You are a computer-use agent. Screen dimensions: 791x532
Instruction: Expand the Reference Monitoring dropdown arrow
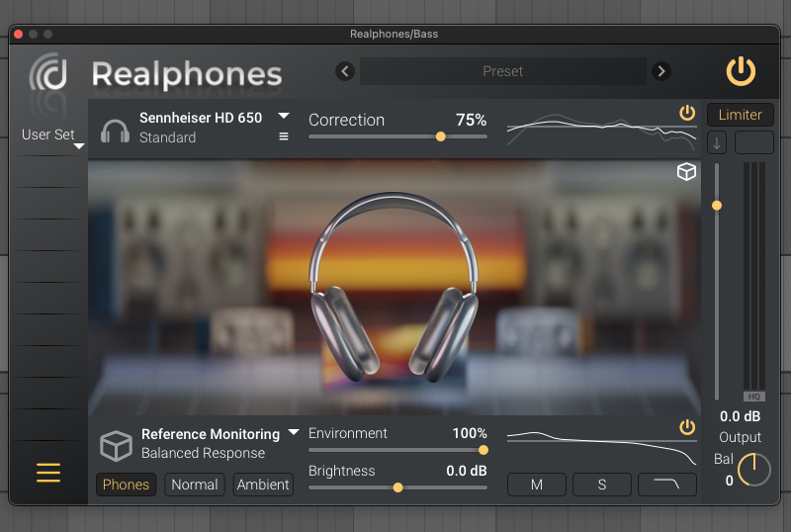tap(294, 432)
